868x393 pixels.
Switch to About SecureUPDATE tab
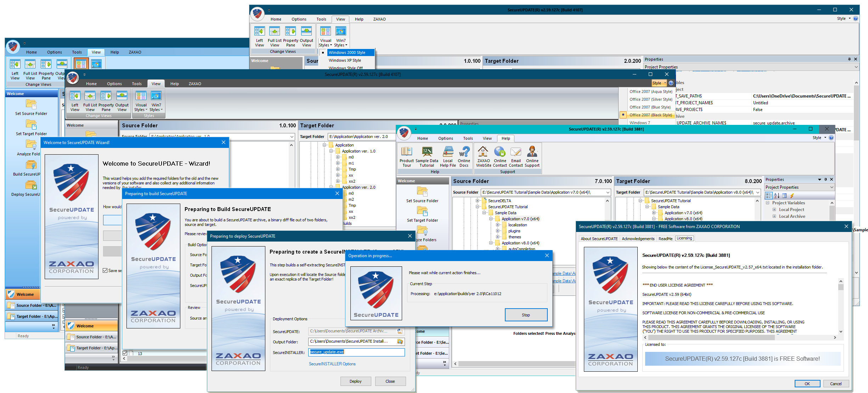[599, 239]
